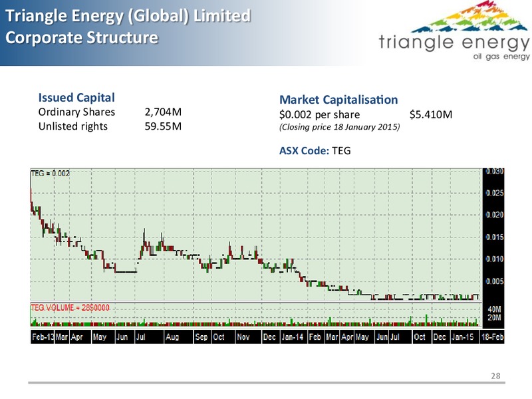
Task: Click the 'Dec' label before Jan-14
Action: click(269, 337)
